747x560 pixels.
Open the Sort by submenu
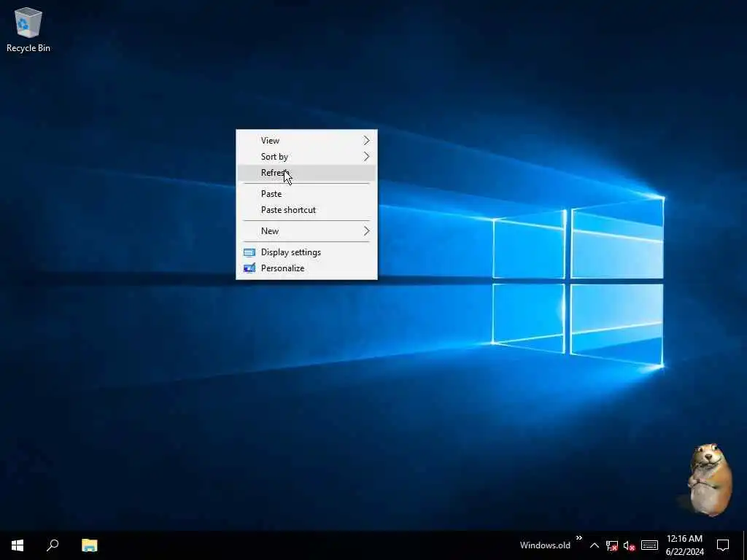pyautogui.click(x=306, y=157)
